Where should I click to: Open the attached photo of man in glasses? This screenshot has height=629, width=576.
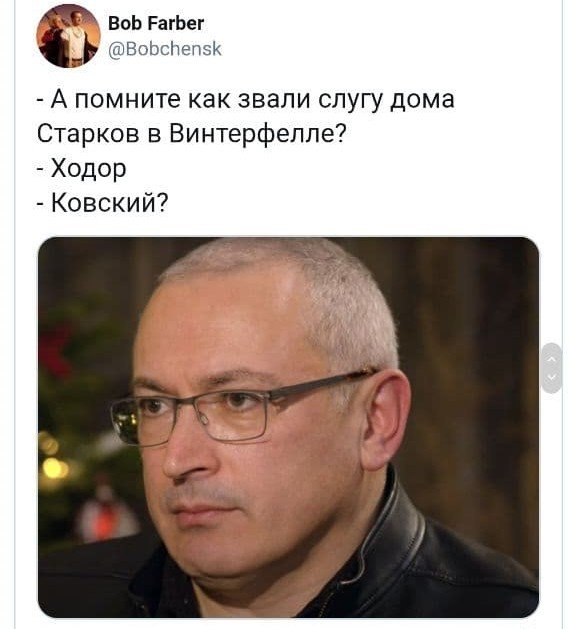[288, 427]
